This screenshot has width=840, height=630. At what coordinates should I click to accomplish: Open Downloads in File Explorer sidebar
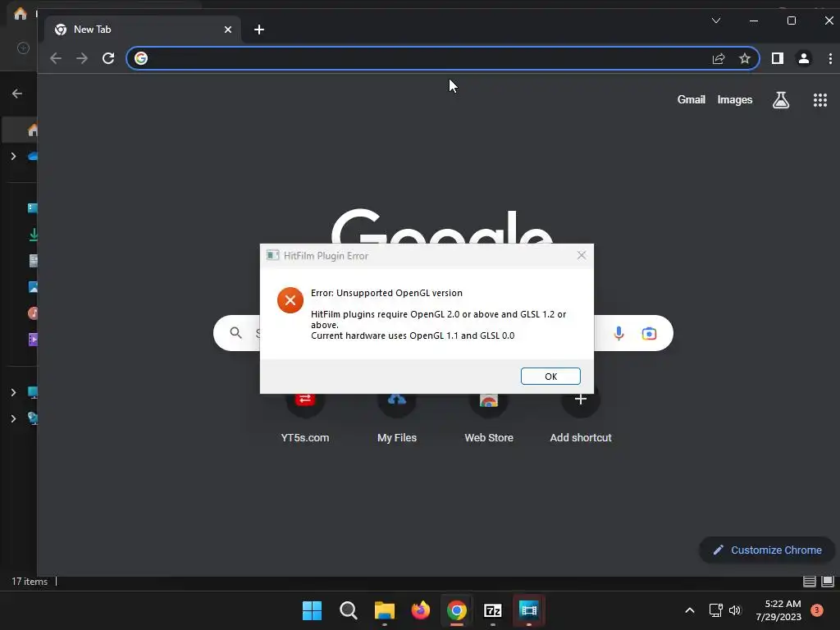pos(33,234)
